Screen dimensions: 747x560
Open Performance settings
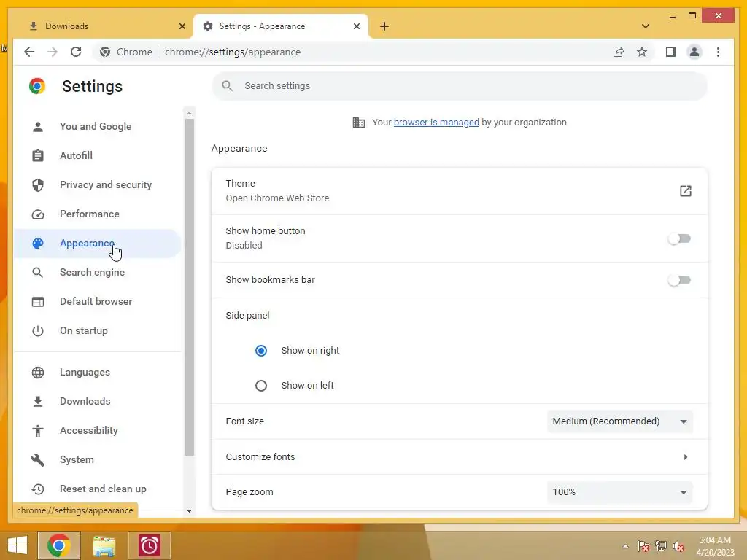(x=97, y=214)
